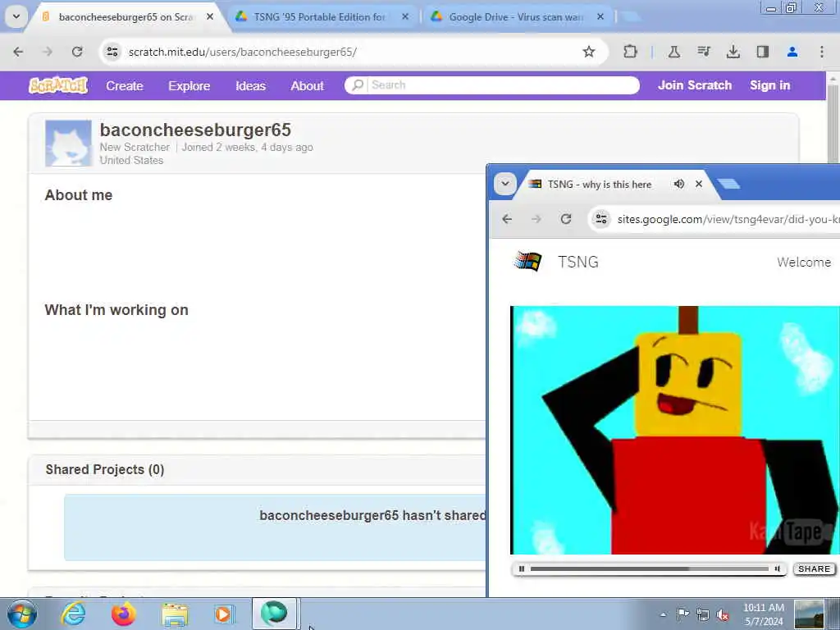
Task: Close the TSNG - why is this here tab
Action: (x=699, y=184)
